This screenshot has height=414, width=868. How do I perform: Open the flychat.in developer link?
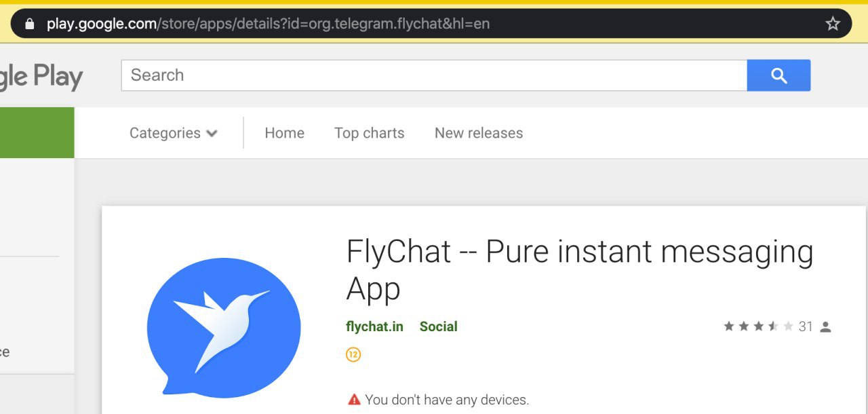click(x=374, y=326)
